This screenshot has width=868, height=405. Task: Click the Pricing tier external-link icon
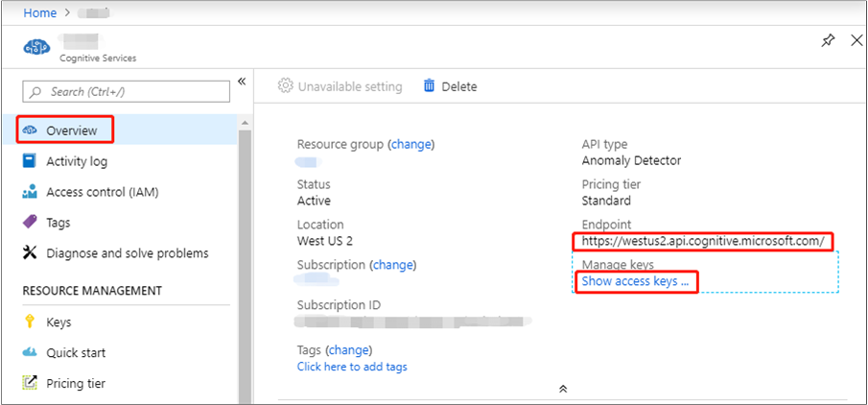point(30,382)
